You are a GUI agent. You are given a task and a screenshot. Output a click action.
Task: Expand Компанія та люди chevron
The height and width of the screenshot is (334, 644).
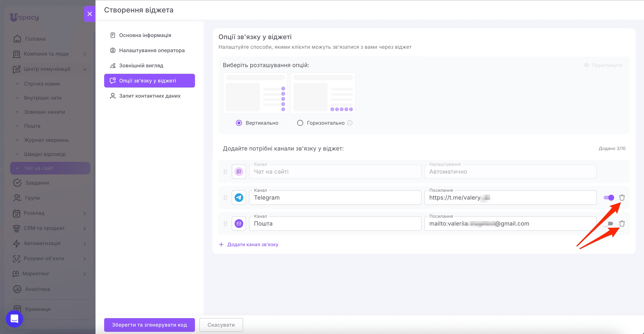85,54
